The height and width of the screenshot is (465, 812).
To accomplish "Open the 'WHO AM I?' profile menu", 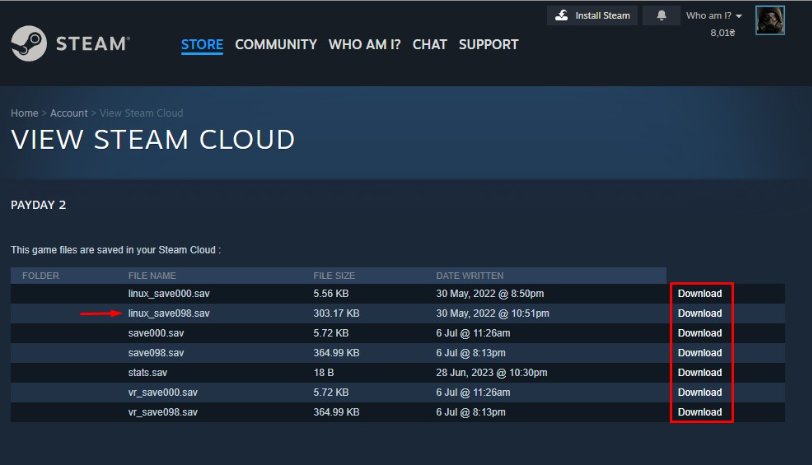I will [x=364, y=44].
